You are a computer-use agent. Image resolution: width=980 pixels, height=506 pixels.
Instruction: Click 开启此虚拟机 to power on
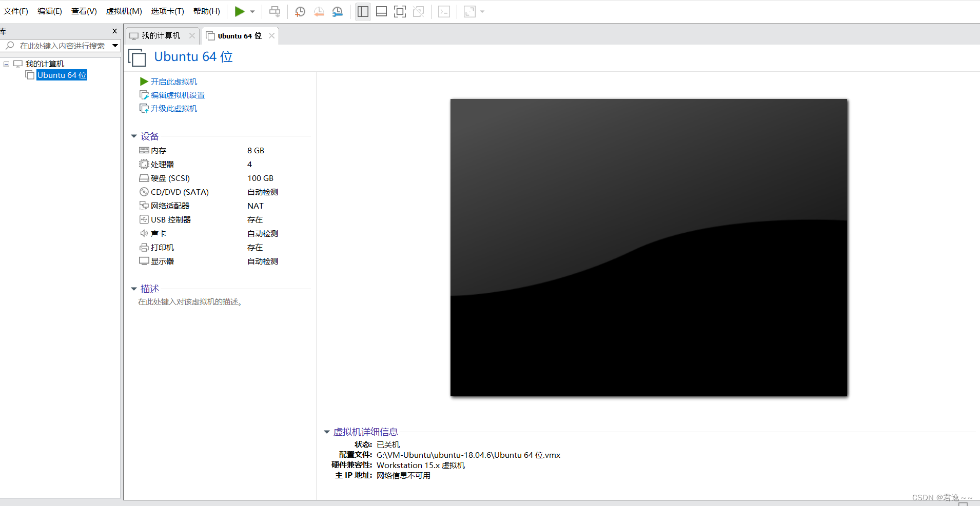174,82
